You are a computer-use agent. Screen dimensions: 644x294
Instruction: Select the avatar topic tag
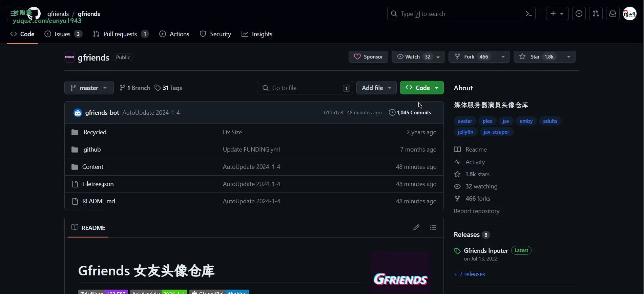[465, 121]
